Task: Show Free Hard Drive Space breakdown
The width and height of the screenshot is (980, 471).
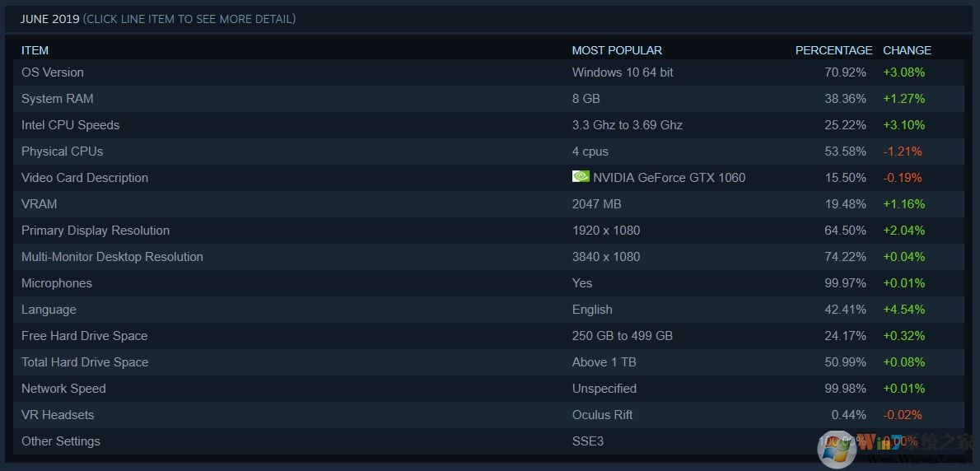Action: click(85, 336)
